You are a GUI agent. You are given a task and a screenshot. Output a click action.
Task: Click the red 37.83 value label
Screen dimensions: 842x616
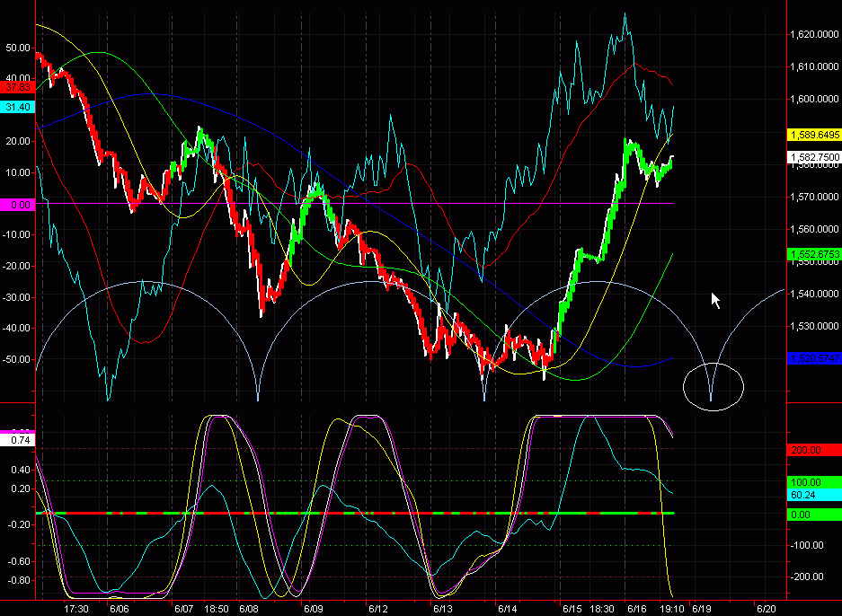(x=18, y=87)
